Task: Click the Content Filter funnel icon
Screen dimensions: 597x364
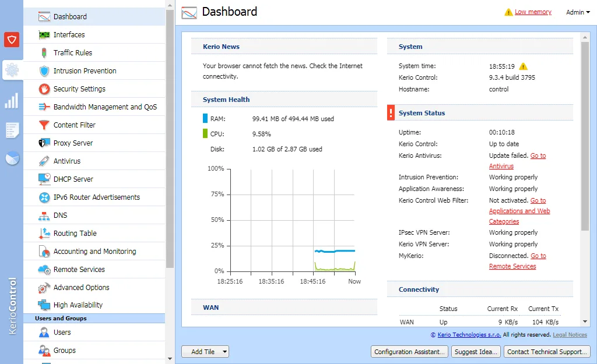Action: pos(44,125)
